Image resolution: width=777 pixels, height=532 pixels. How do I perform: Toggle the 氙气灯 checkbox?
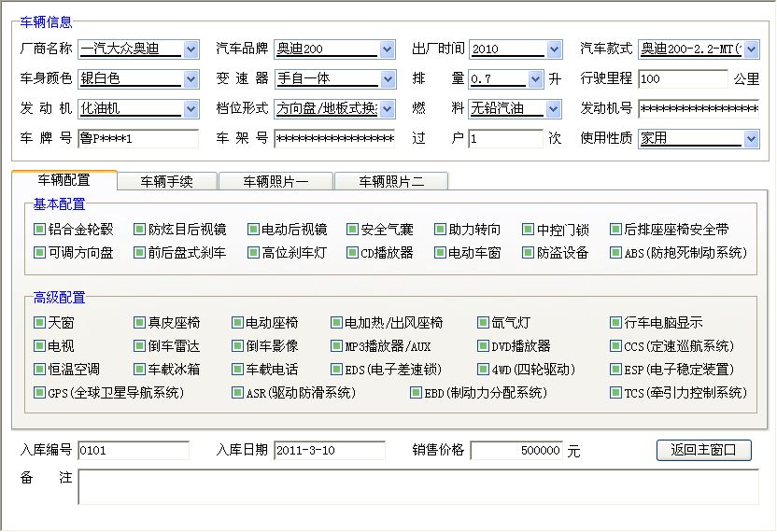click(483, 323)
